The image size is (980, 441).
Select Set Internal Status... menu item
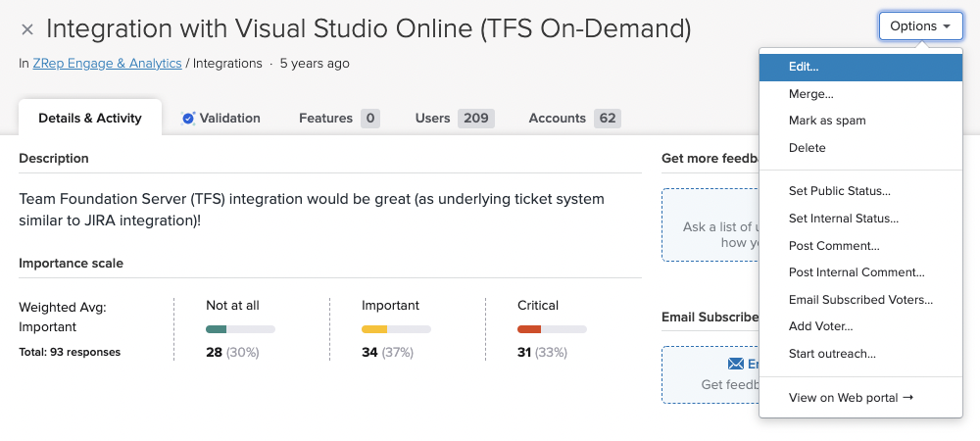[x=860, y=219]
